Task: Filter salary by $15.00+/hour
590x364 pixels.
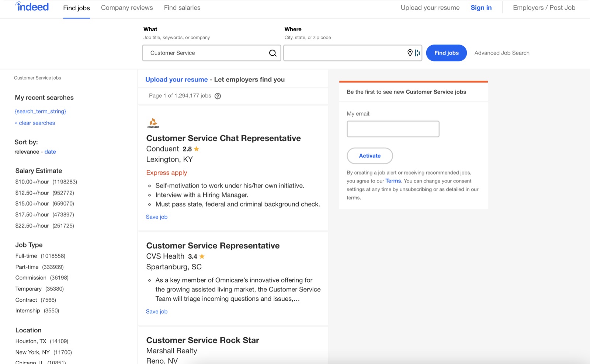Action: tap(45, 204)
